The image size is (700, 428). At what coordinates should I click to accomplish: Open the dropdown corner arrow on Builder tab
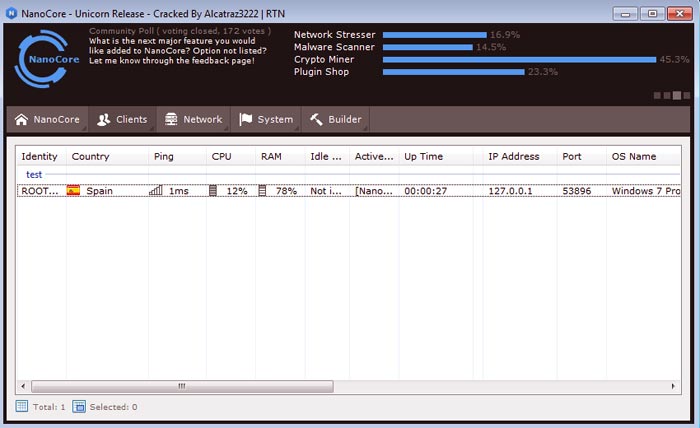coord(366,129)
